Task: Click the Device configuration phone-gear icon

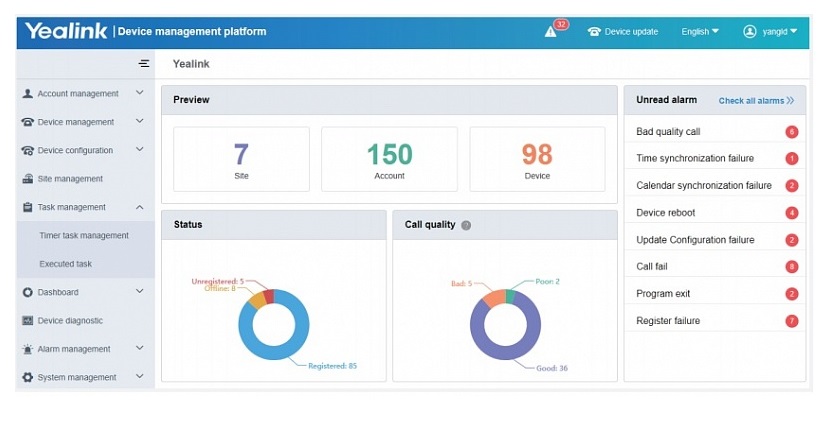Action: pos(28,151)
